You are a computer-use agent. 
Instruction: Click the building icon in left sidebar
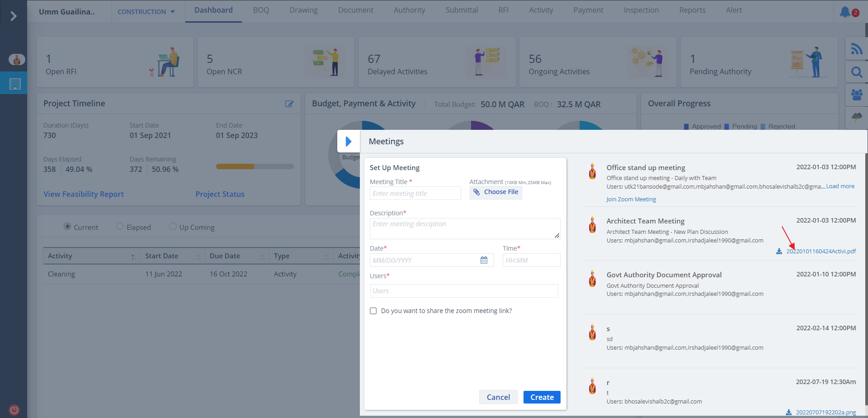coord(15,84)
